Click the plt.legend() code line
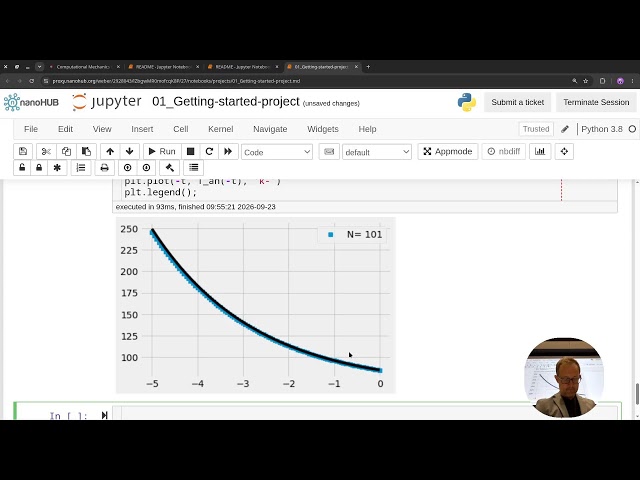640x480 pixels. click(160, 192)
